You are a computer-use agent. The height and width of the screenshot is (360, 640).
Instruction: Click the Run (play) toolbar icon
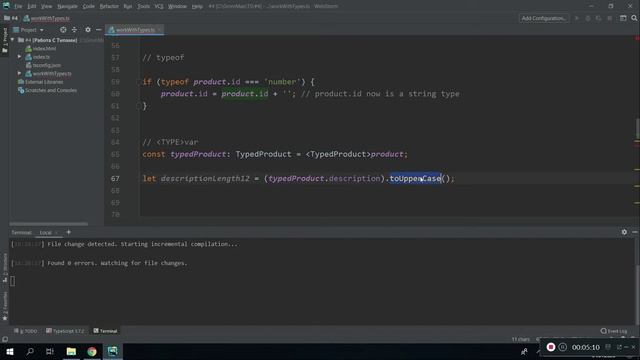tap(576, 18)
